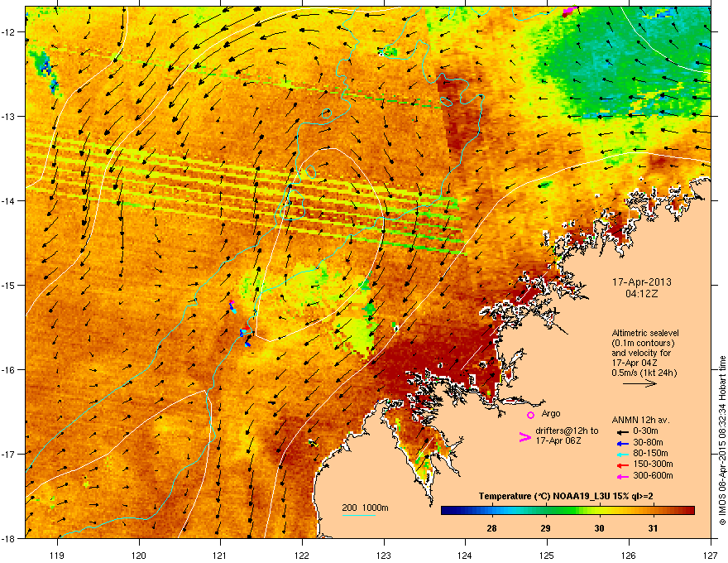Click the longitude axis label '126'

(x=629, y=555)
